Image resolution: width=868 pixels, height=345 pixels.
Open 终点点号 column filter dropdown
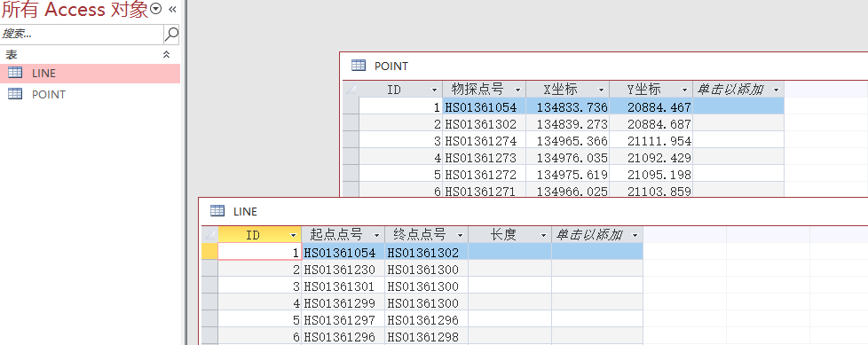(x=461, y=235)
